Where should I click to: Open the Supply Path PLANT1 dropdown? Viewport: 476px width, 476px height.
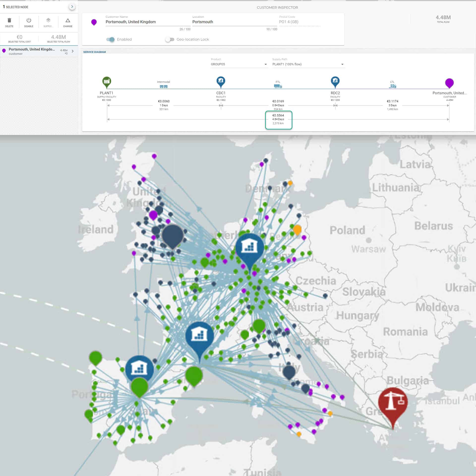tap(308, 64)
